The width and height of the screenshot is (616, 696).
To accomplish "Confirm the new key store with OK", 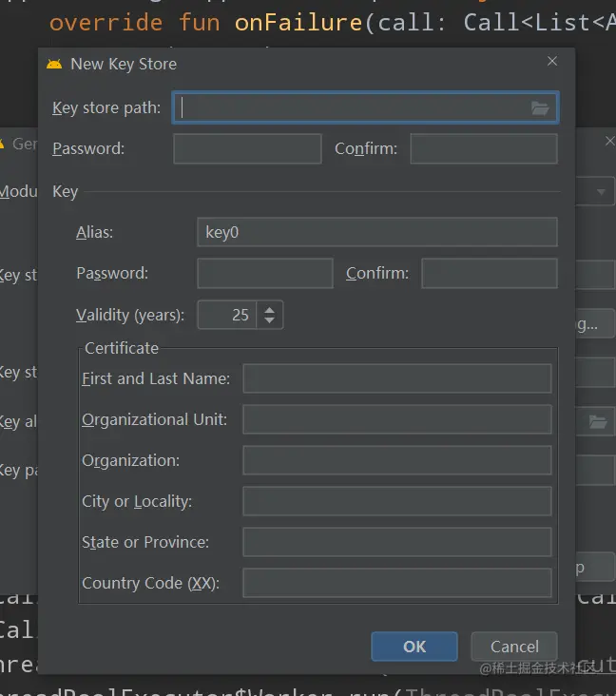I will (414, 647).
